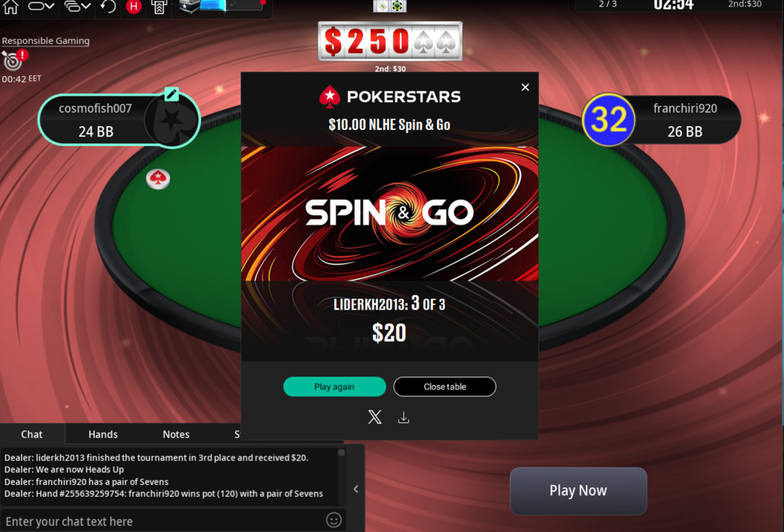Close the Spin & Go result popup

pos(525,88)
